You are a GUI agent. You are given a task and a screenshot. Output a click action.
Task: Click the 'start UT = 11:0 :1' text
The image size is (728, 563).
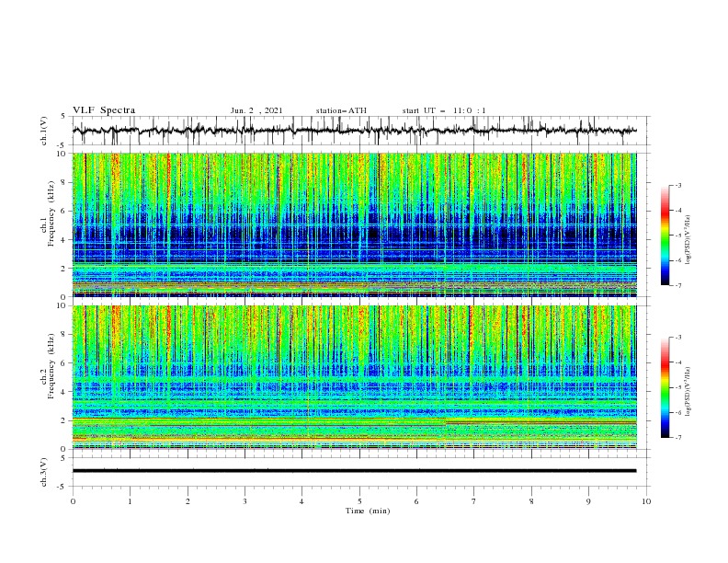[444, 110]
